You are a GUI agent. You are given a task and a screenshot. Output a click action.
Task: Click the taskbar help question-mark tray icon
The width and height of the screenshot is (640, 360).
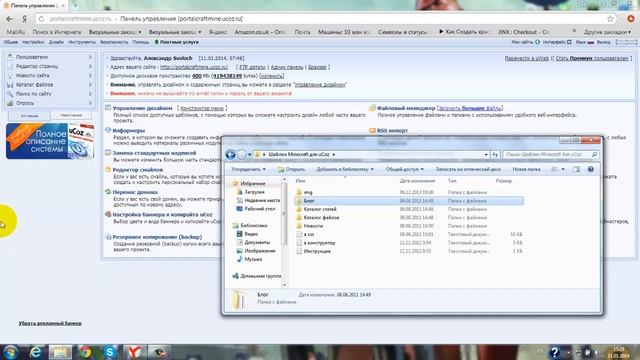coord(554,352)
